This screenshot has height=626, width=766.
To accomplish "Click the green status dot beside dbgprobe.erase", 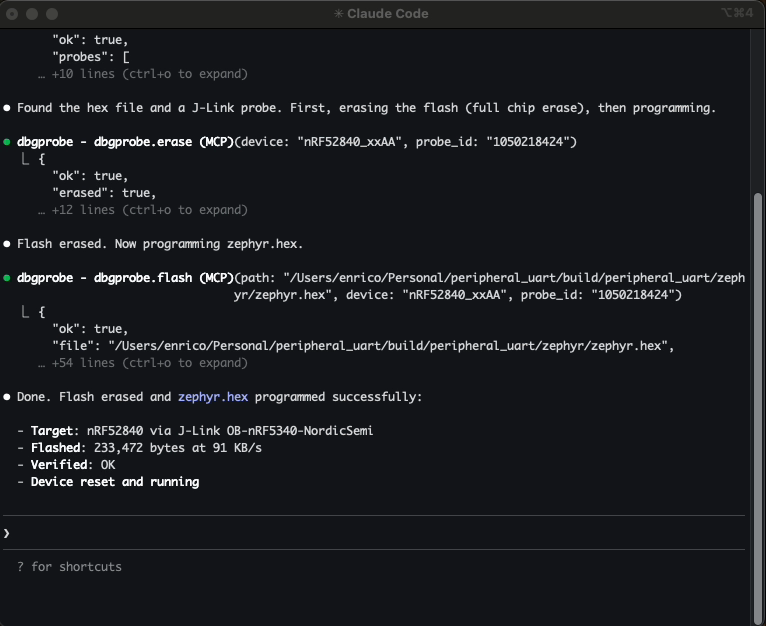I will click(x=8, y=142).
